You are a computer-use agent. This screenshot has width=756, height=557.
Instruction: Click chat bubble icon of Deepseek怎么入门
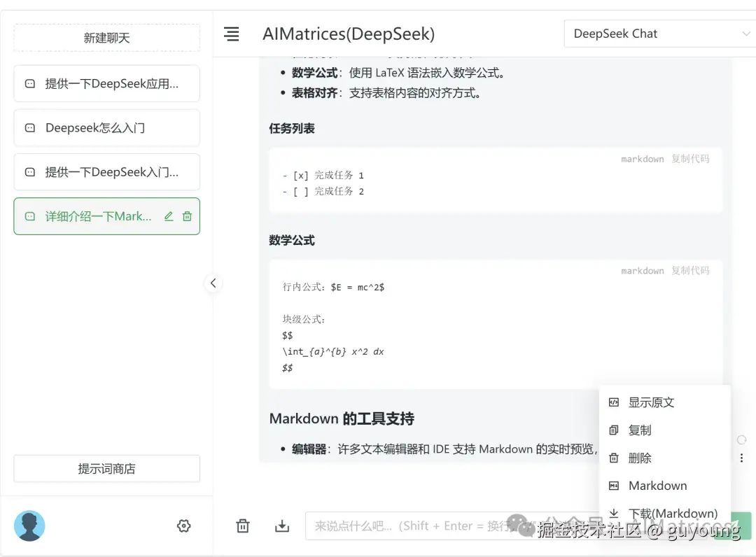point(30,128)
